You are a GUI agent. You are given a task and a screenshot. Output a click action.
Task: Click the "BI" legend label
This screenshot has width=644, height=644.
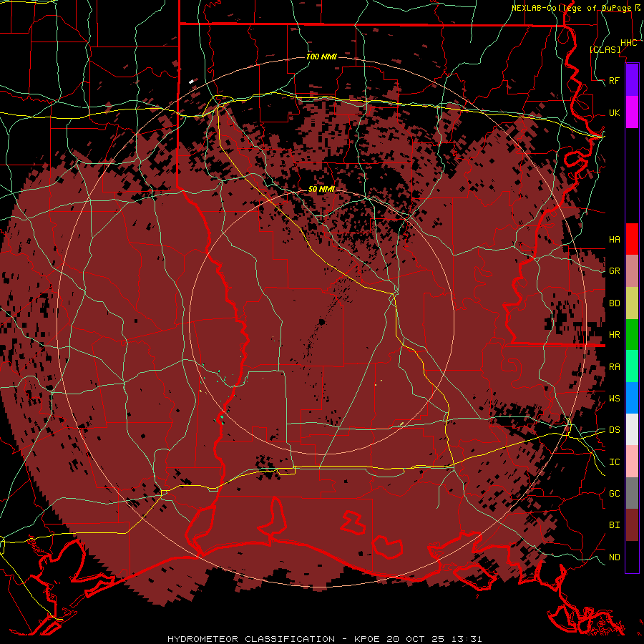[x=614, y=525]
